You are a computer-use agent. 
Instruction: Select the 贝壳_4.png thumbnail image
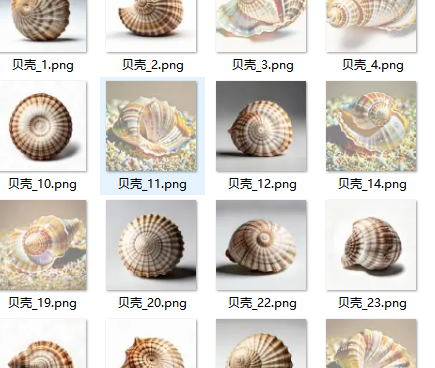point(371,26)
